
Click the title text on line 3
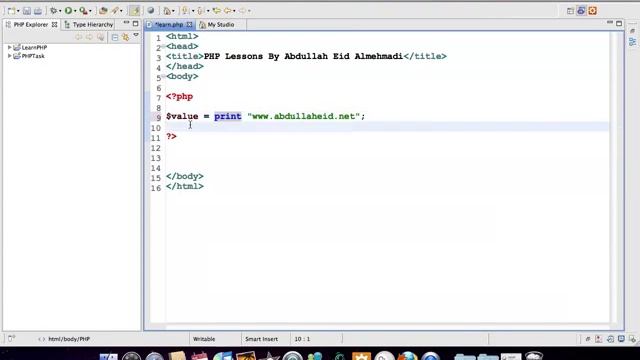click(303, 56)
